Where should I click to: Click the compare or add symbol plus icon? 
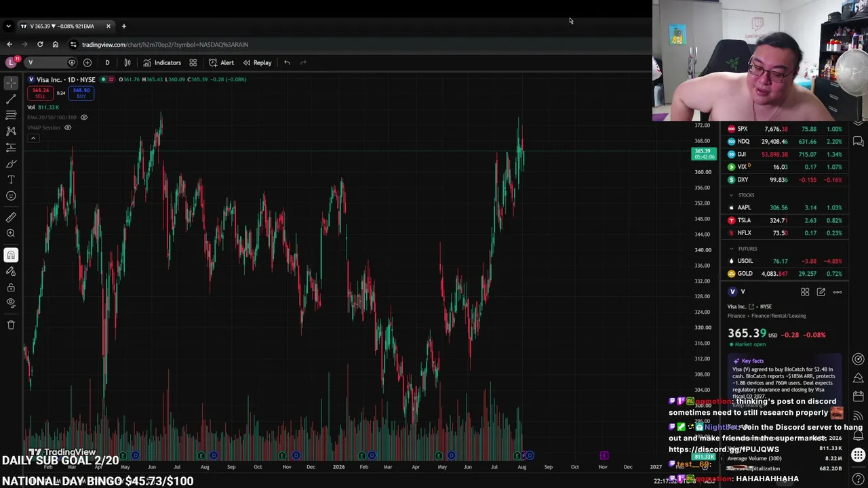87,62
